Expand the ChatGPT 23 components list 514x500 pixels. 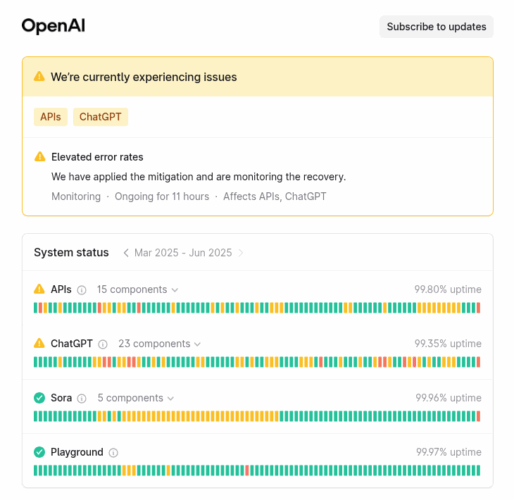click(x=159, y=344)
